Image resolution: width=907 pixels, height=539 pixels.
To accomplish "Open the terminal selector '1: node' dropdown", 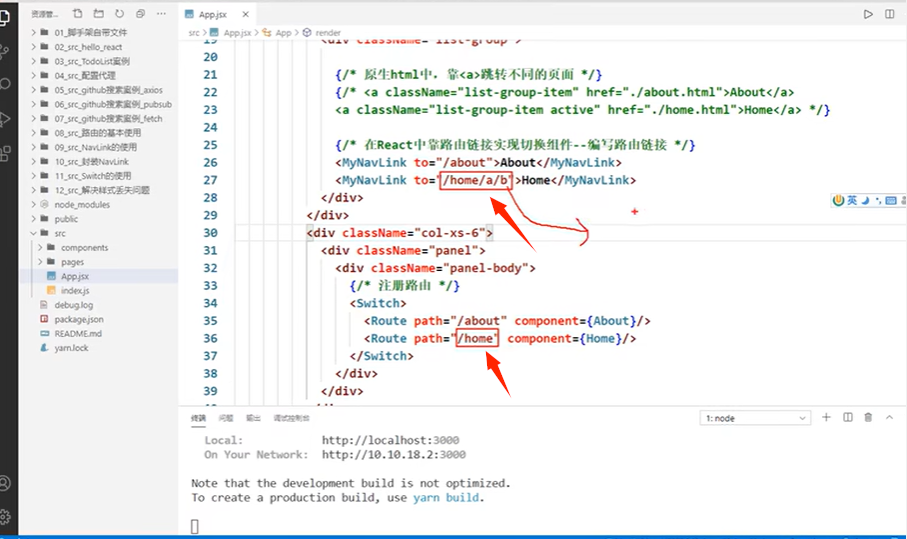I will coord(755,418).
